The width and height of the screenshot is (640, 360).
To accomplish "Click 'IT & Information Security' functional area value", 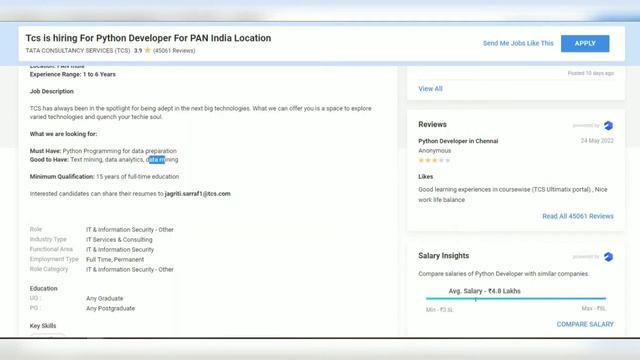I will (x=120, y=249).
